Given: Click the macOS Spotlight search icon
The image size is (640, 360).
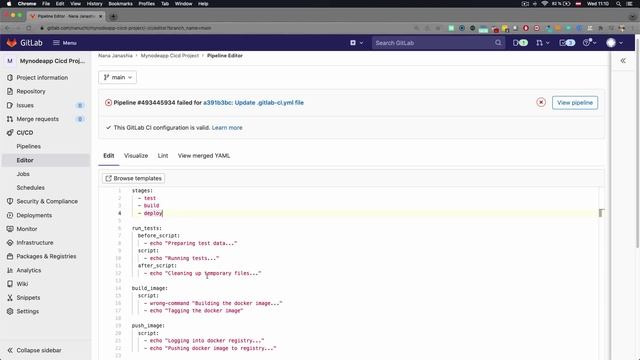Looking at the screenshot, I should 618,4.
